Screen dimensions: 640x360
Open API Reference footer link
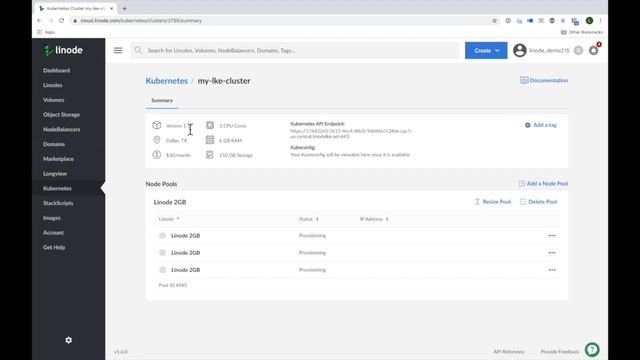[509, 351]
